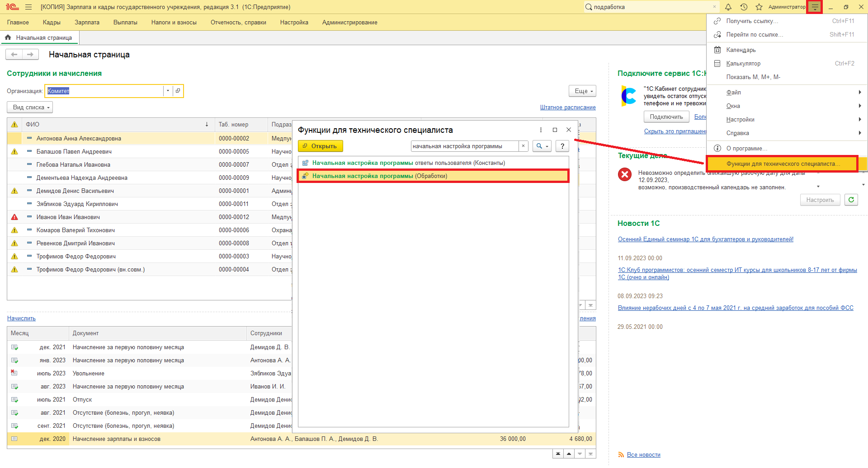Viewport: 868px width, 468px height.
Task: Expand the Файл submenu
Action: [x=787, y=93]
